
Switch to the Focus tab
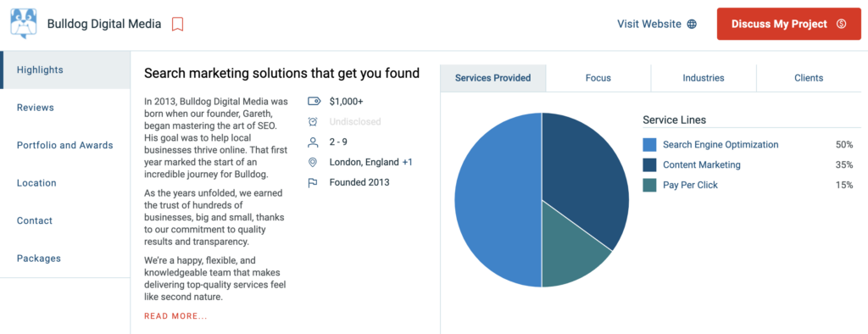pyautogui.click(x=598, y=78)
